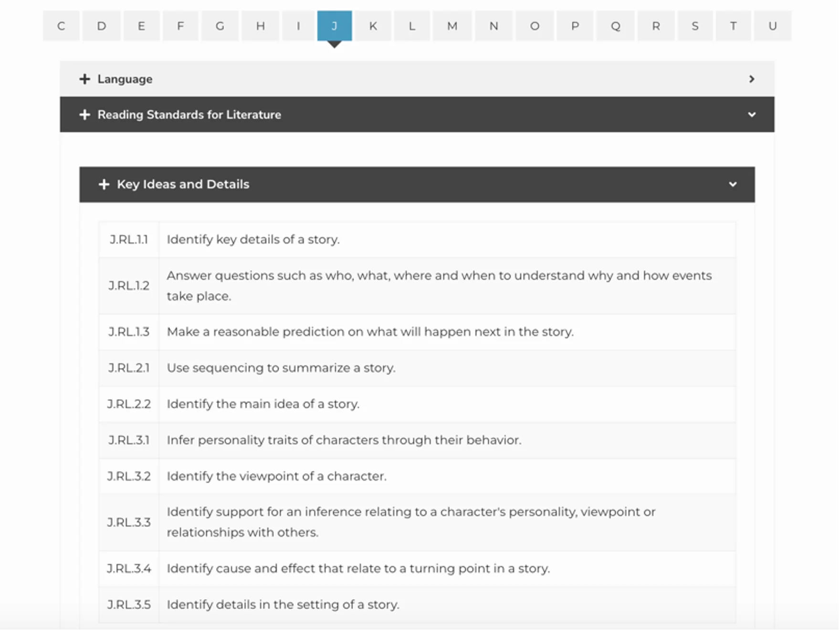Click standard code J.RL.3.2

pyautogui.click(x=129, y=476)
